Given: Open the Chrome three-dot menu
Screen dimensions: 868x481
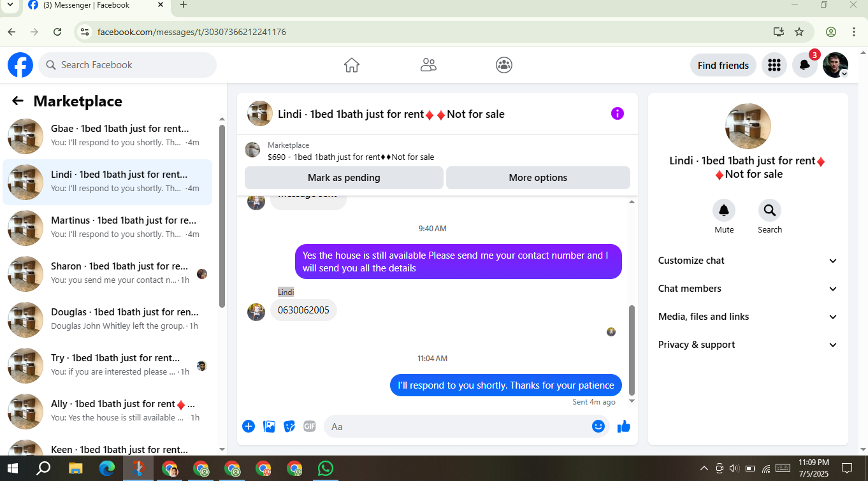Looking at the screenshot, I should [854, 32].
